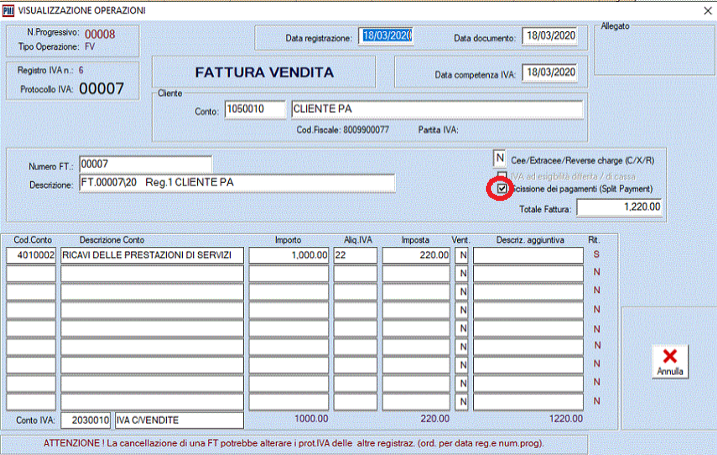Viewport: 717px width, 455px height.
Task: Click the application icon in title bar
Action: [9, 9]
